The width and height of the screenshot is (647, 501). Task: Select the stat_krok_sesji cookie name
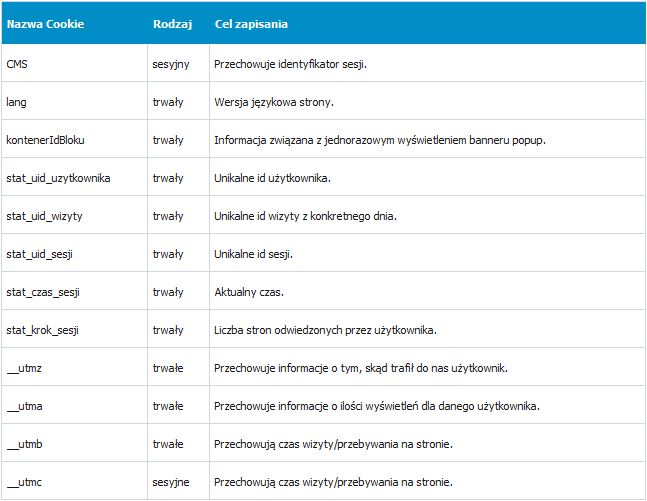pos(42,330)
